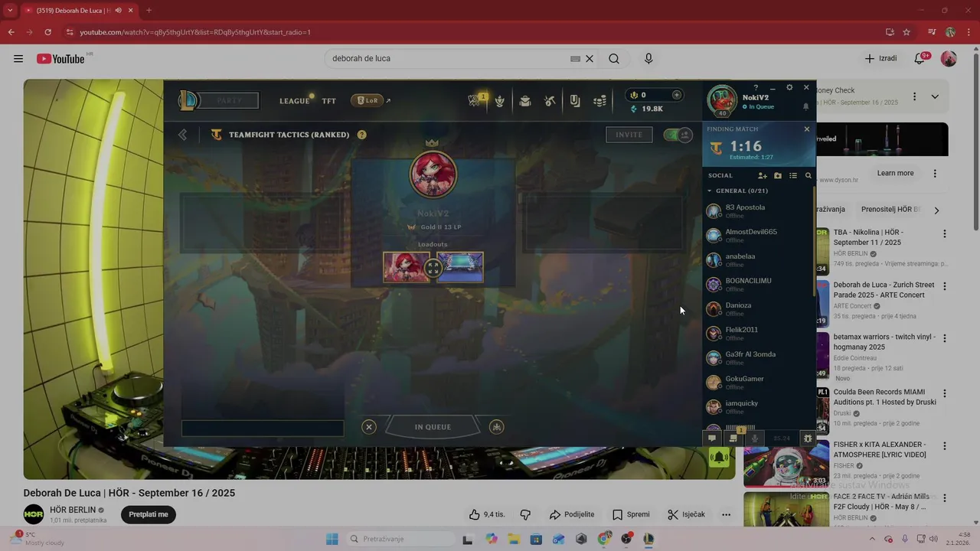
Task: Search friends with the Social magnifier icon
Action: click(808, 175)
